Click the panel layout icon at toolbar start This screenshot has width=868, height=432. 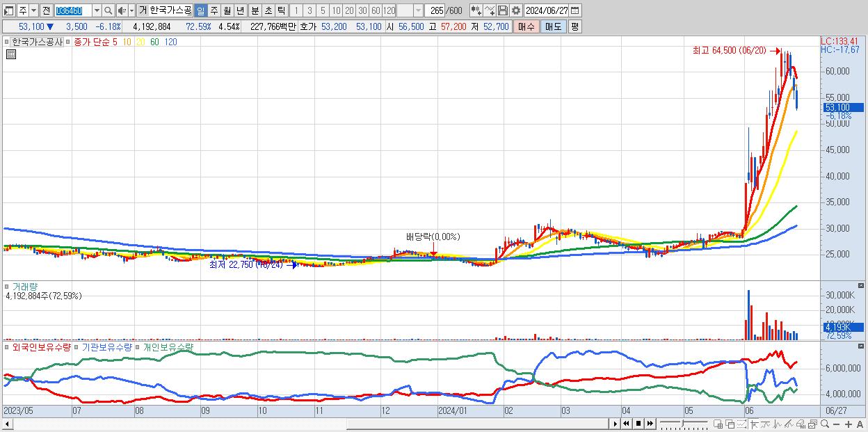point(8,10)
